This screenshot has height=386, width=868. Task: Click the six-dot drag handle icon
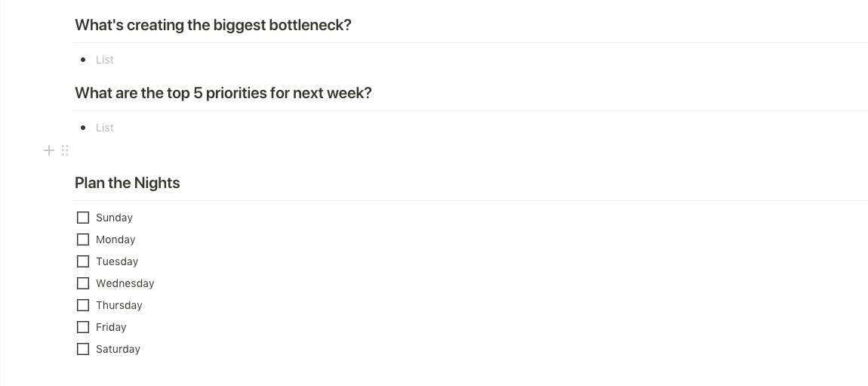click(65, 150)
